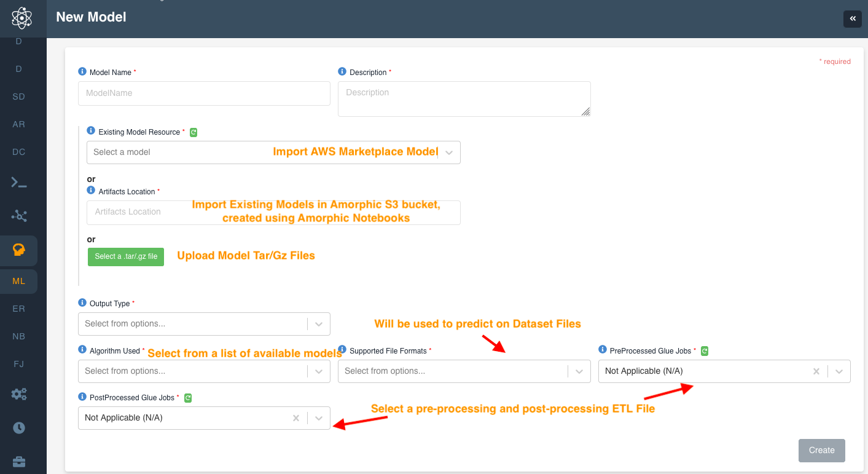Viewport: 868px width, 474px height.
Task: Click the clock icon in sidebar
Action: point(19,428)
